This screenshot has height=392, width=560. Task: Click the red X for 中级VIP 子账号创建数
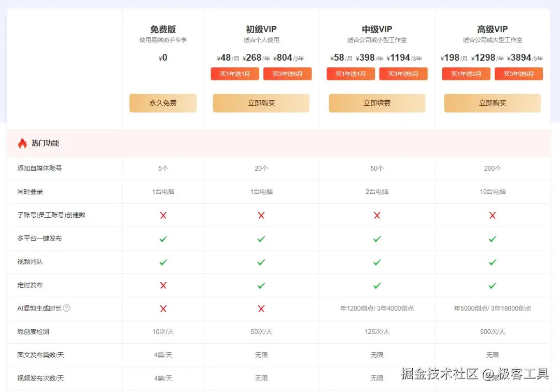(377, 215)
